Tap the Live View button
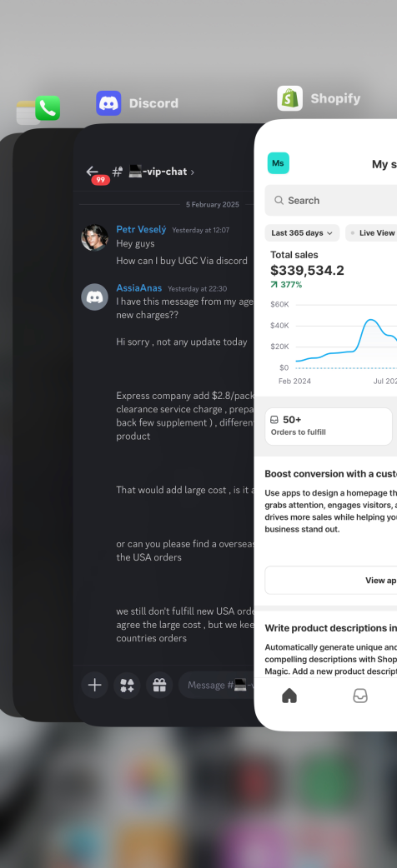The height and width of the screenshot is (868, 397). 371,233
